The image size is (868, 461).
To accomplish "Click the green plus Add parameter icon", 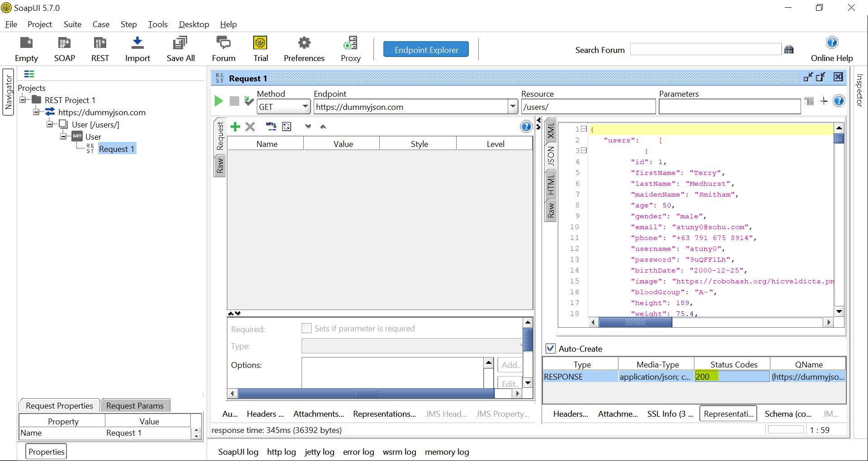I will pos(235,127).
